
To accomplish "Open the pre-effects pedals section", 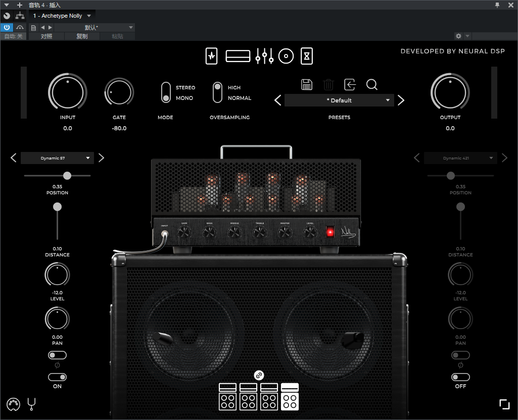I will pos(211,56).
